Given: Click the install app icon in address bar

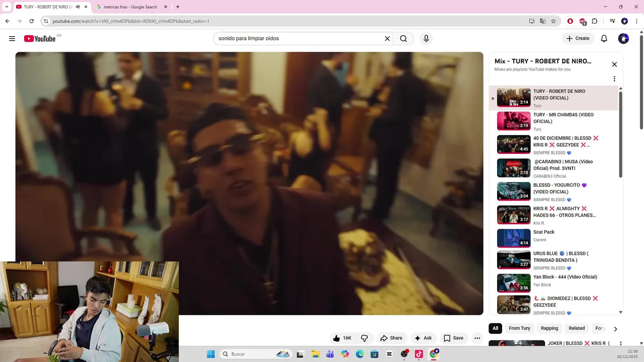Looking at the screenshot, I should click(x=532, y=21).
